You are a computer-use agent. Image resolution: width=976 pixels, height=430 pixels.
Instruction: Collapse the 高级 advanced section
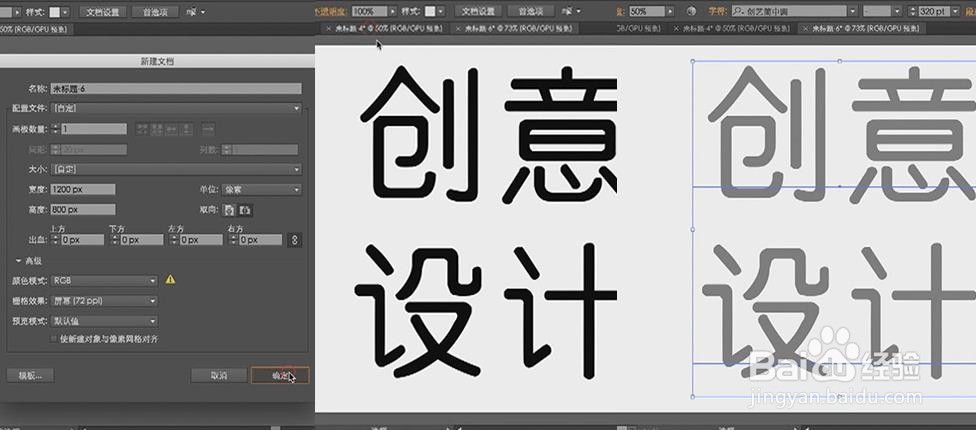(x=18, y=261)
